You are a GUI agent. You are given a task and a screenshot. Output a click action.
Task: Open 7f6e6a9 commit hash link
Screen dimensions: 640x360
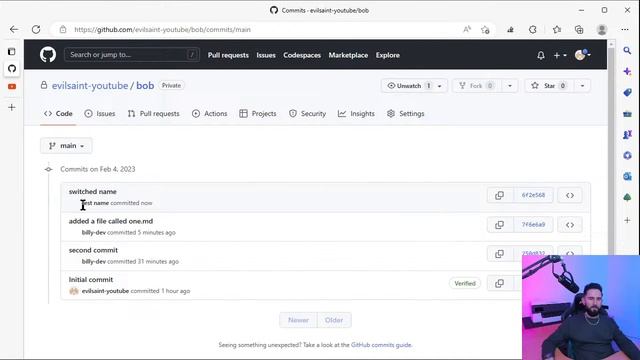533,224
